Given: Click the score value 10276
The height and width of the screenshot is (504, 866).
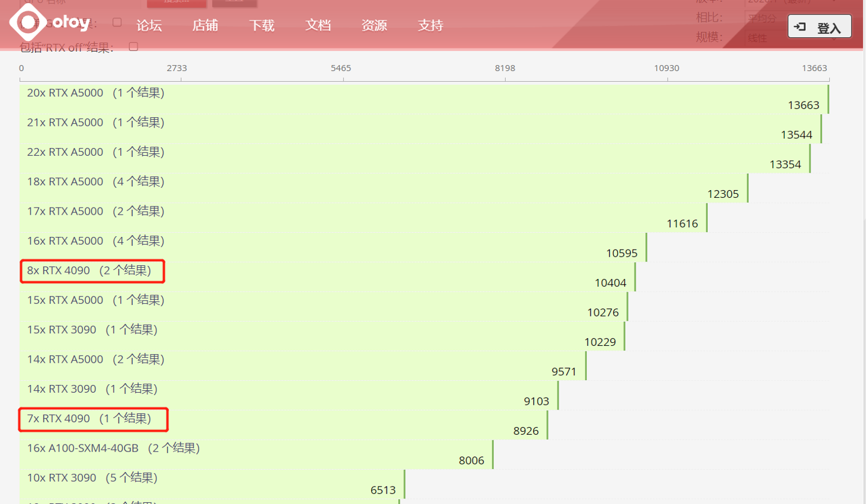Looking at the screenshot, I should click(x=603, y=312).
